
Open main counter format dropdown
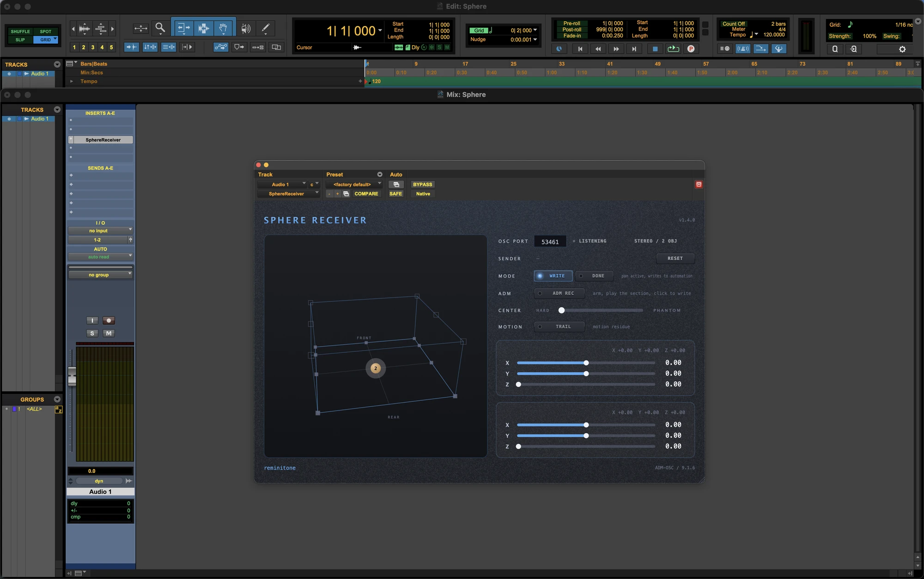380,30
